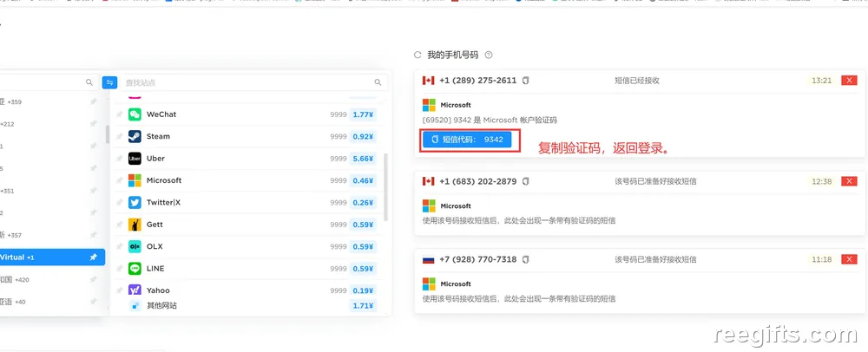The height and width of the screenshot is (352, 868).
Task: Select the WeChat service icon
Action: click(x=135, y=114)
